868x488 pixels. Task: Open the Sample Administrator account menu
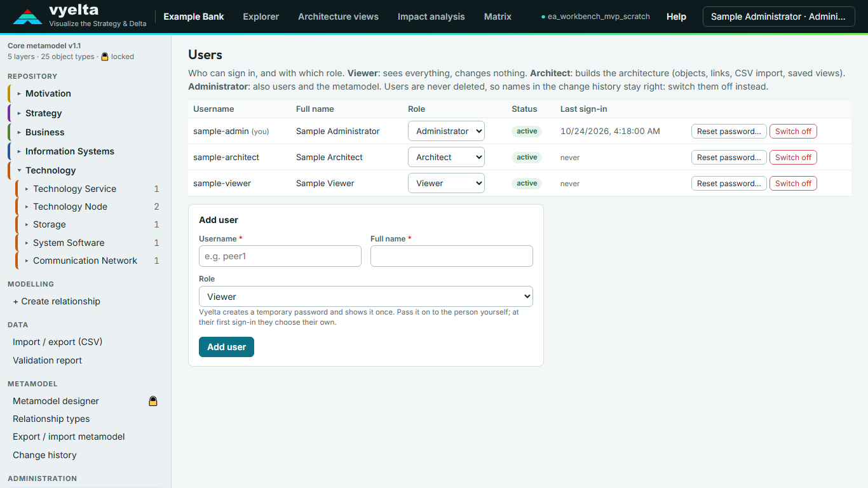click(x=778, y=17)
